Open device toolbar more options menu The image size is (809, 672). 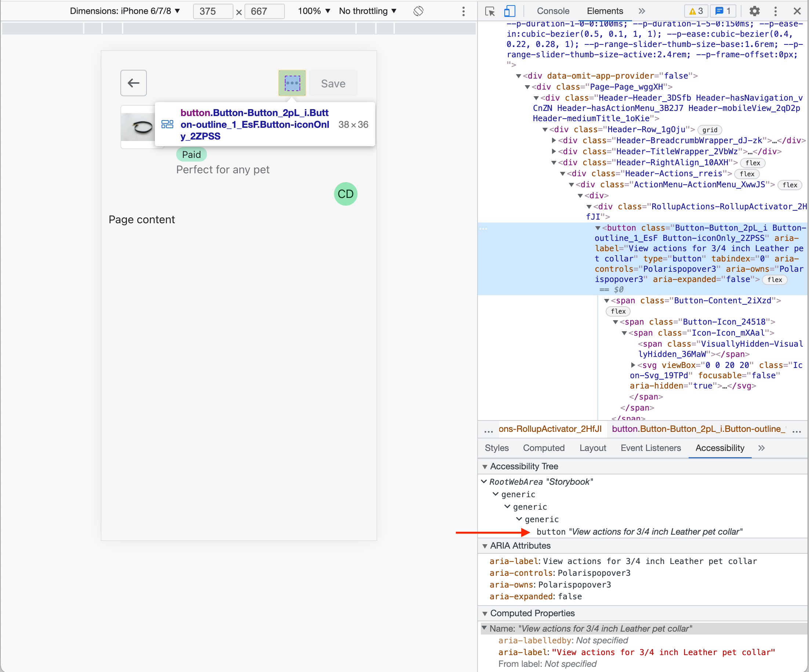pos(464,11)
